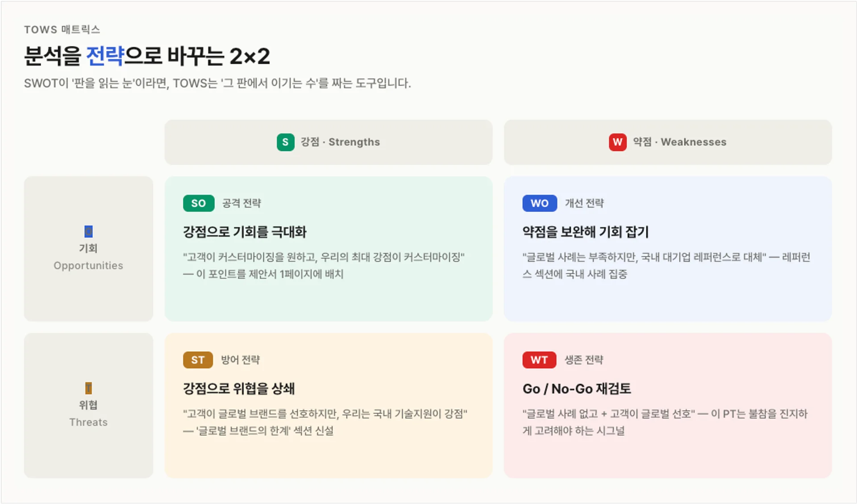Click the 강점 · Strengths column header

point(329,142)
